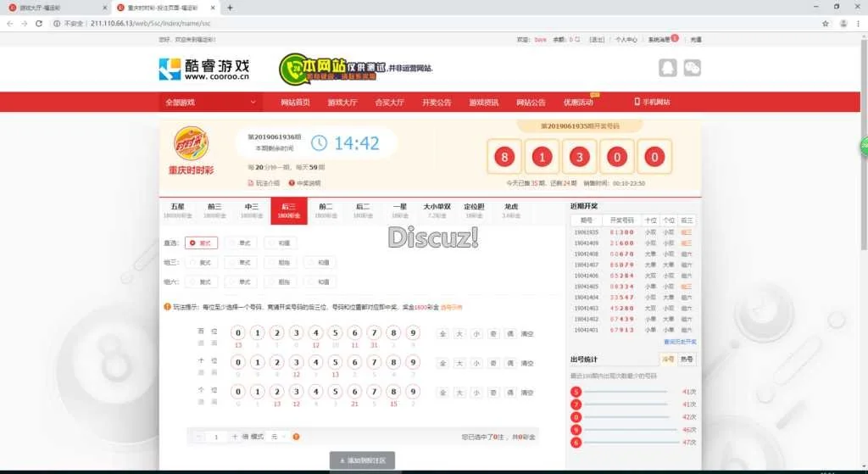
Task: Click the 添加到投注区 button
Action: tap(362, 460)
